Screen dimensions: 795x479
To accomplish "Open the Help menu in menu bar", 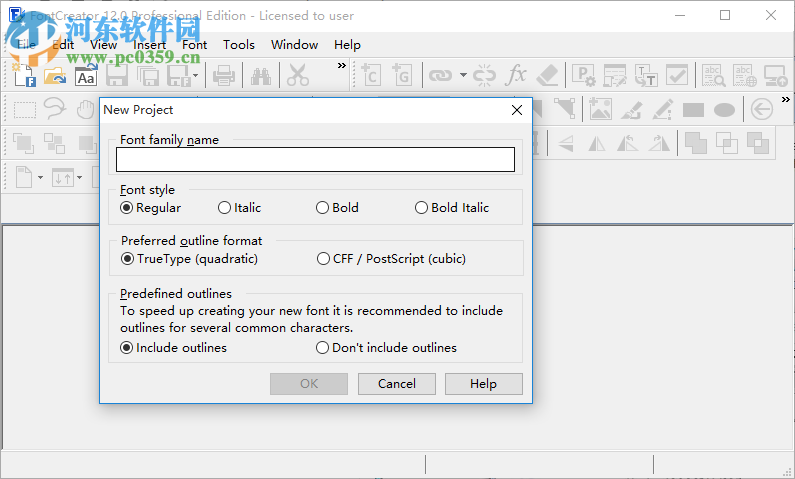I will coord(347,45).
